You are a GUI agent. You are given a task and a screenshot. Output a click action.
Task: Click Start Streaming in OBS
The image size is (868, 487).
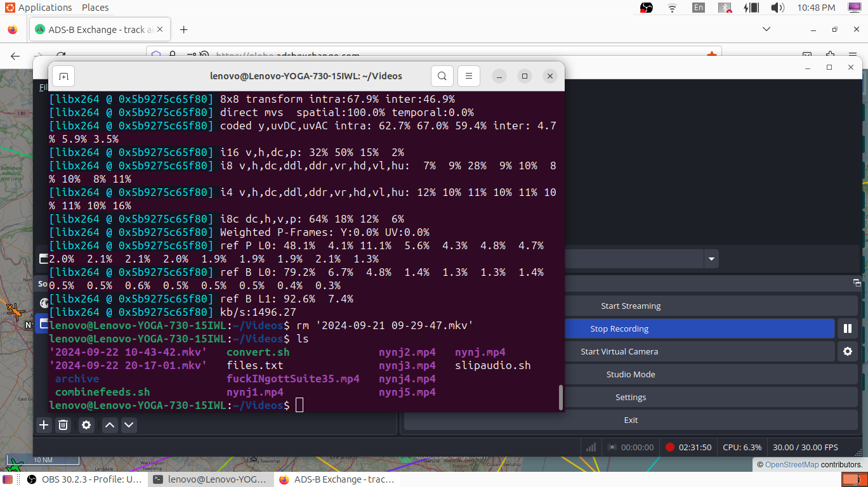coord(631,306)
